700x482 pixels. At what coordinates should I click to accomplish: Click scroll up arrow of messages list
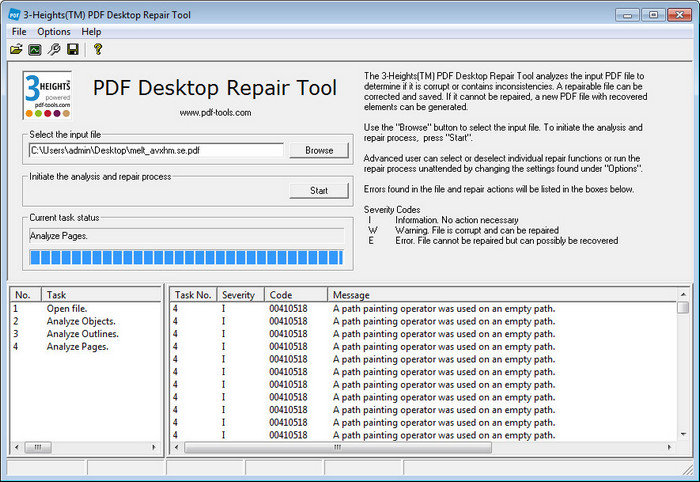click(x=683, y=295)
